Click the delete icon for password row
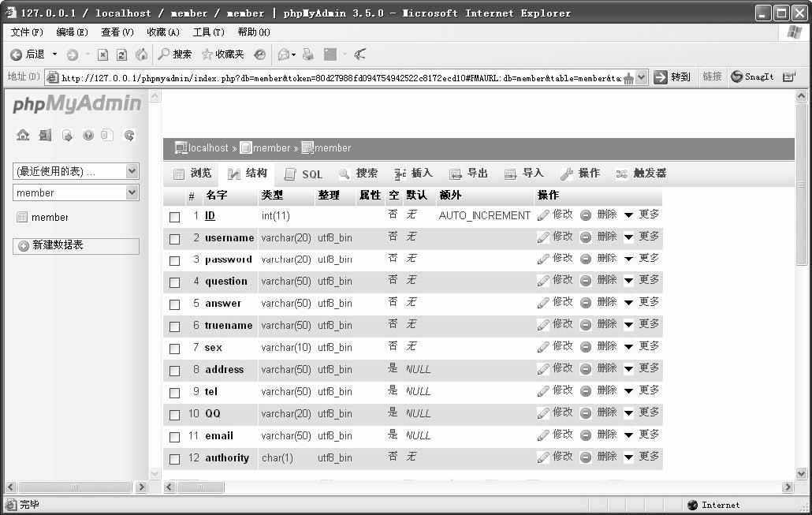 tap(585, 259)
